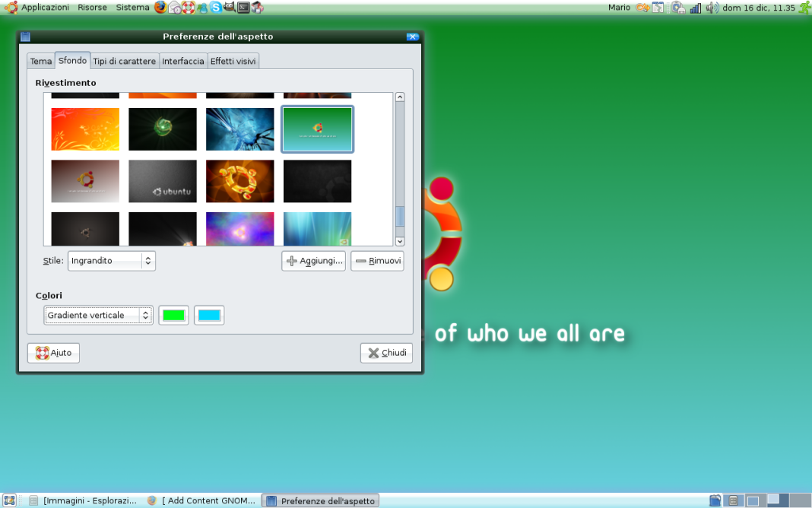Select the dark green orb wallpaper thumbnail

pos(163,129)
